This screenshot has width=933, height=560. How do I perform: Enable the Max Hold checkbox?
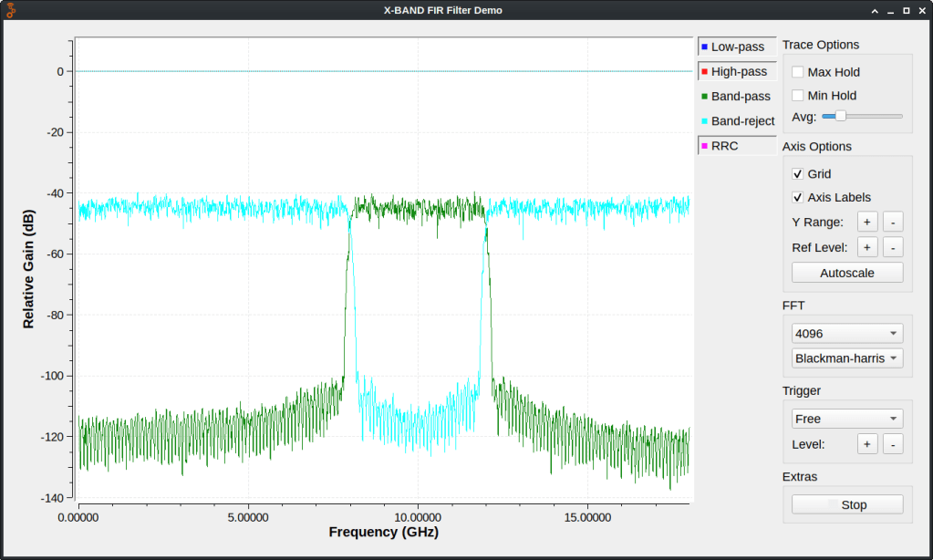click(798, 72)
